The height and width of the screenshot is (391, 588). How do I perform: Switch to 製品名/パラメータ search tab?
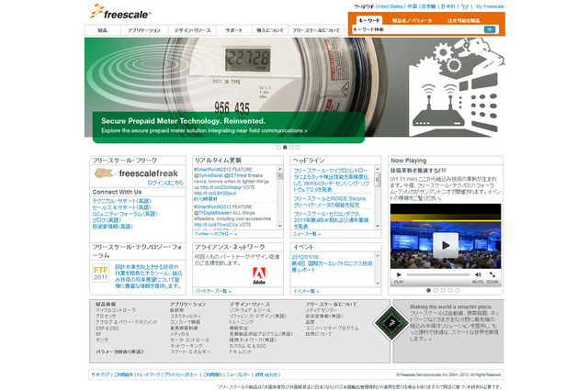pyautogui.click(x=412, y=20)
